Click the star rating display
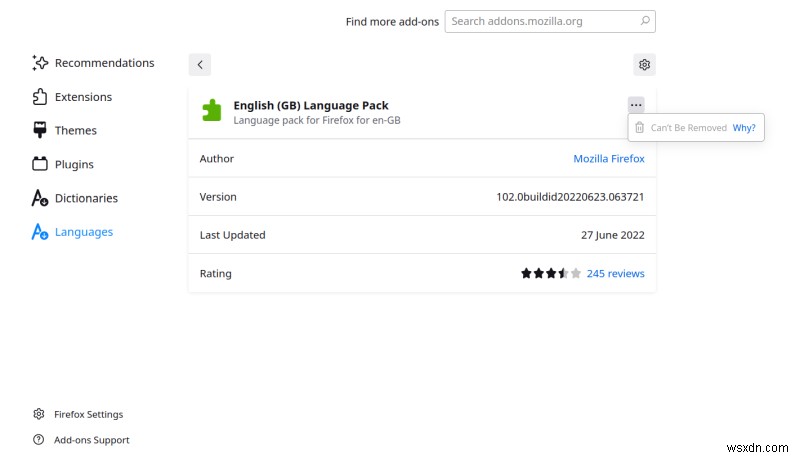800x458 pixels. tap(551, 273)
